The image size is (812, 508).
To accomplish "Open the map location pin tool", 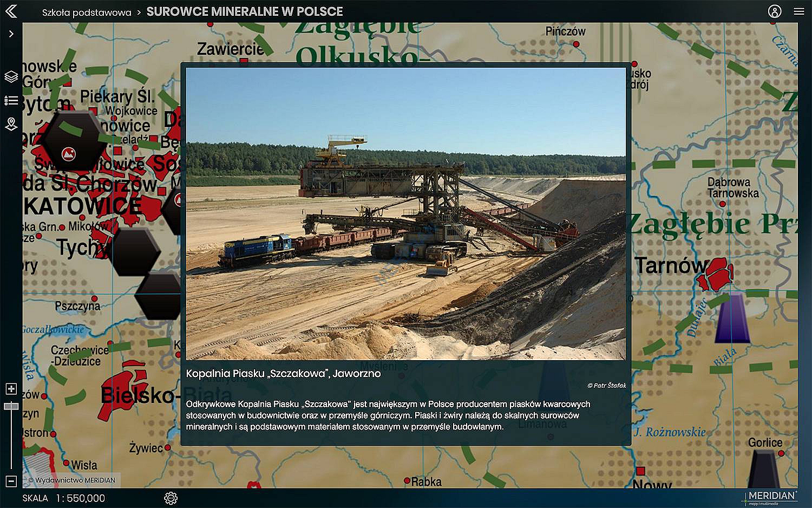I will [11, 124].
